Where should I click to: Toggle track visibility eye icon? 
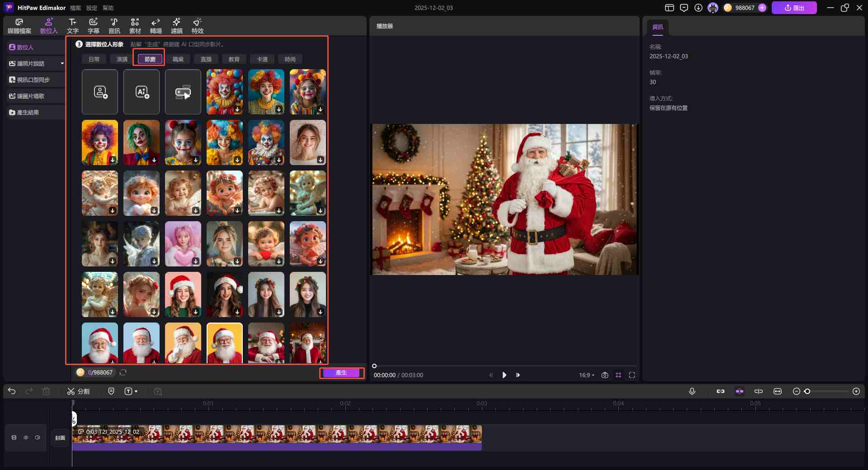26,437
